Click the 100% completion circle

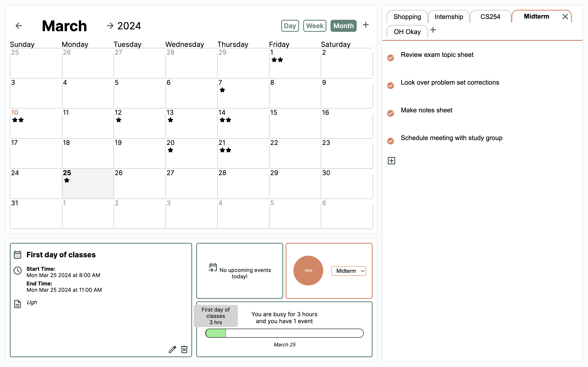pyautogui.click(x=308, y=270)
